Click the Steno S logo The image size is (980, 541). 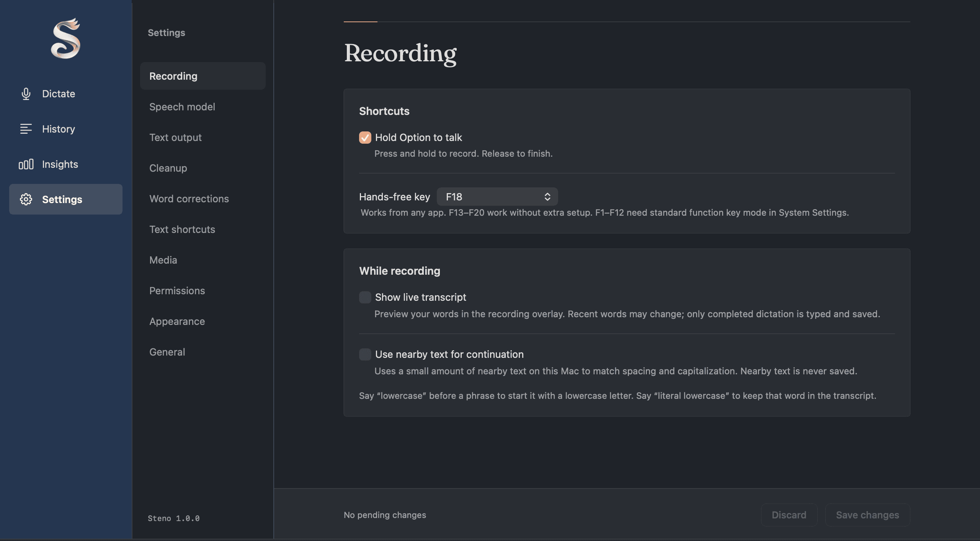(x=65, y=38)
